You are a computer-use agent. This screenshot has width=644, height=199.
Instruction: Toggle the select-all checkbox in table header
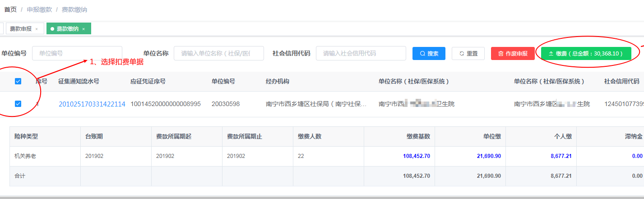click(x=18, y=81)
